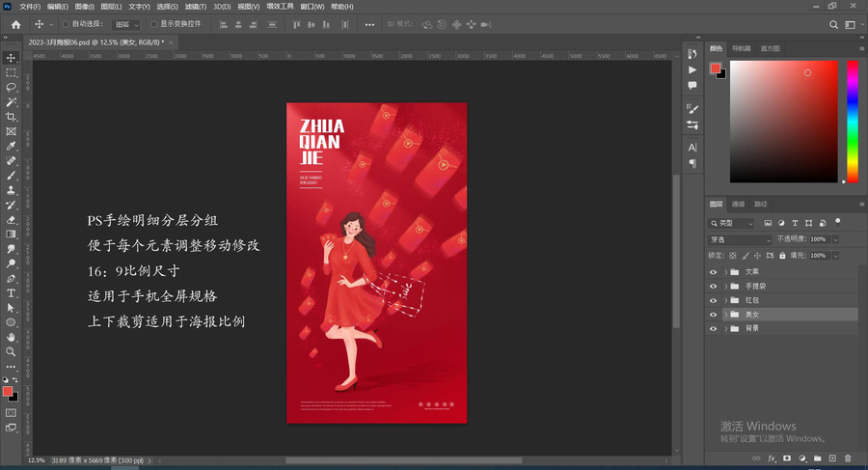Add a layer mask icon
This screenshot has height=470, width=868.
click(x=787, y=458)
